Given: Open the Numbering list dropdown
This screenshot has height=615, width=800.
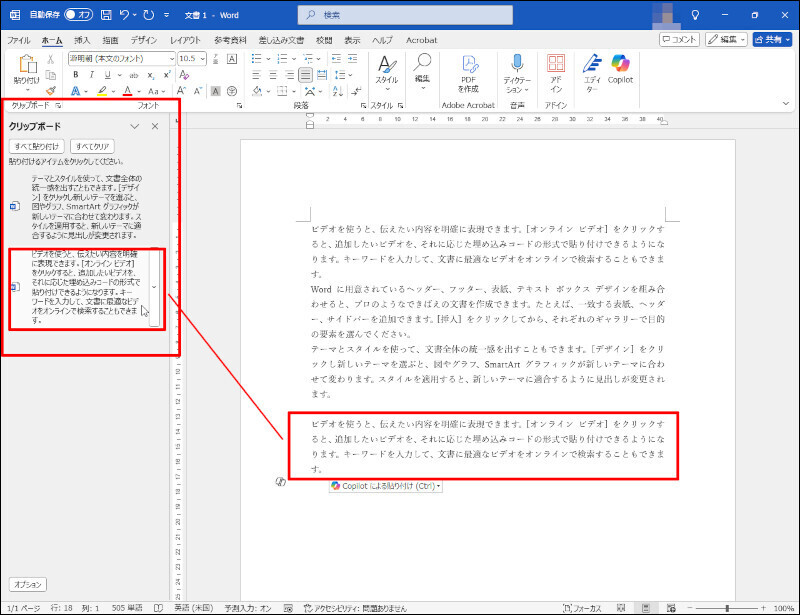Looking at the screenshot, I should 294,59.
